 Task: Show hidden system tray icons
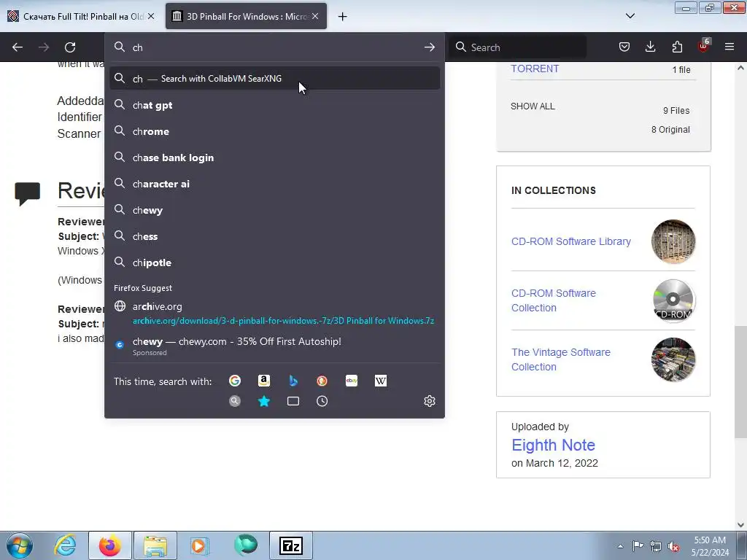(620, 546)
